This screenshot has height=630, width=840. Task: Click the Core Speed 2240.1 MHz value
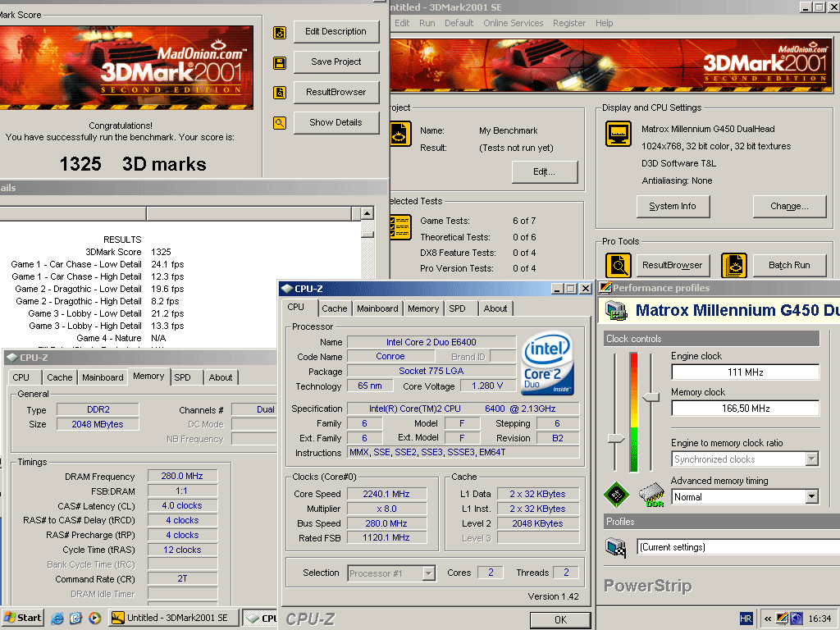point(386,494)
